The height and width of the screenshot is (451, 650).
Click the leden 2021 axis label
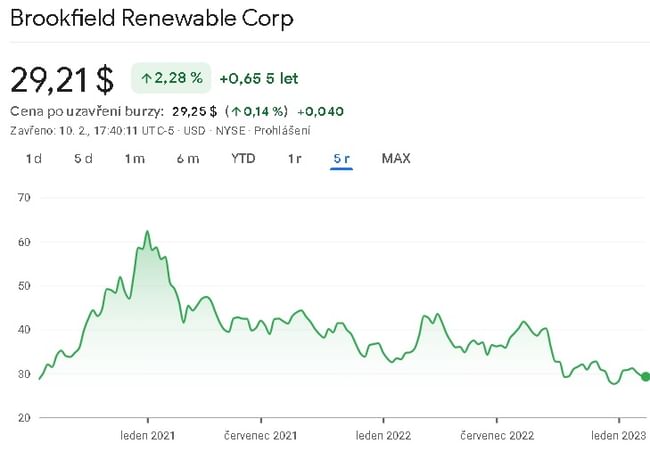click(148, 436)
